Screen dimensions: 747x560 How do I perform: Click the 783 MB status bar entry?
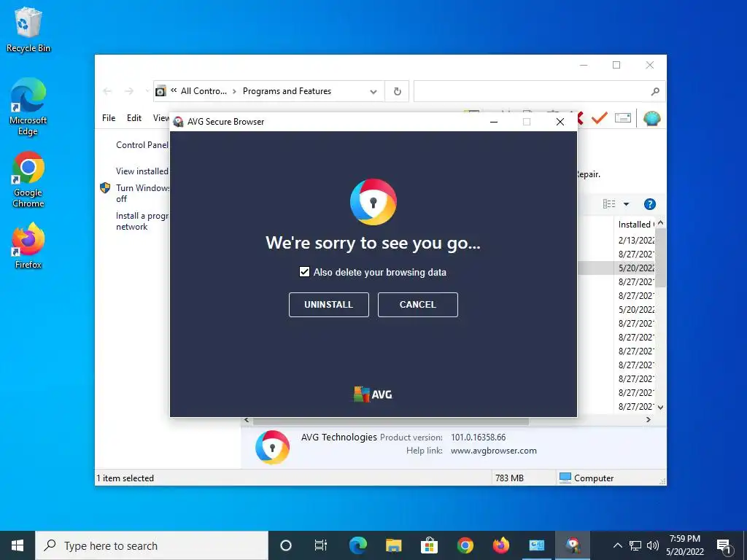pos(509,478)
